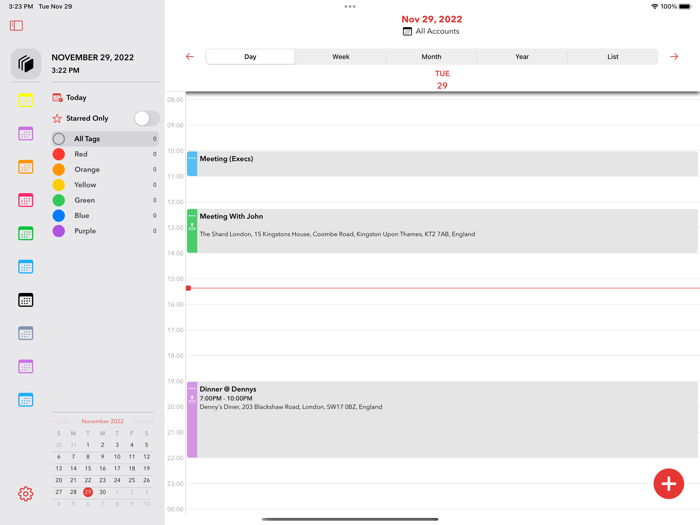Click the All Accounts calendar icon
This screenshot has width=700, height=525.
click(407, 31)
